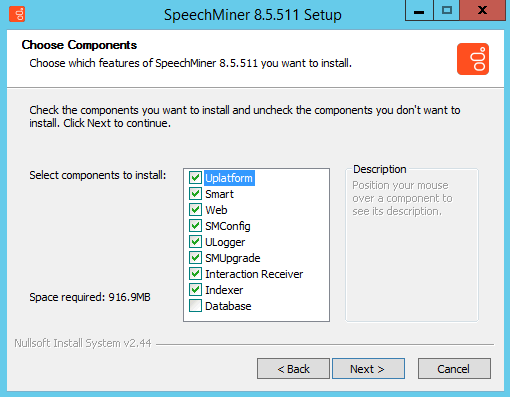Enable the Database component checkbox
Viewport: 510px width, 398px height.
195,306
